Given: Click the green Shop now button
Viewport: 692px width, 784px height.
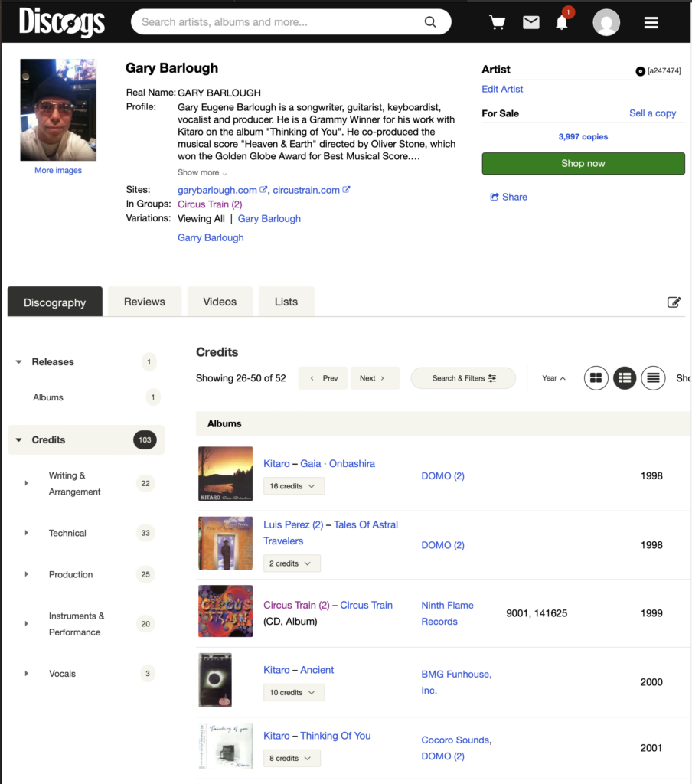Looking at the screenshot, I should coord(583,164).
